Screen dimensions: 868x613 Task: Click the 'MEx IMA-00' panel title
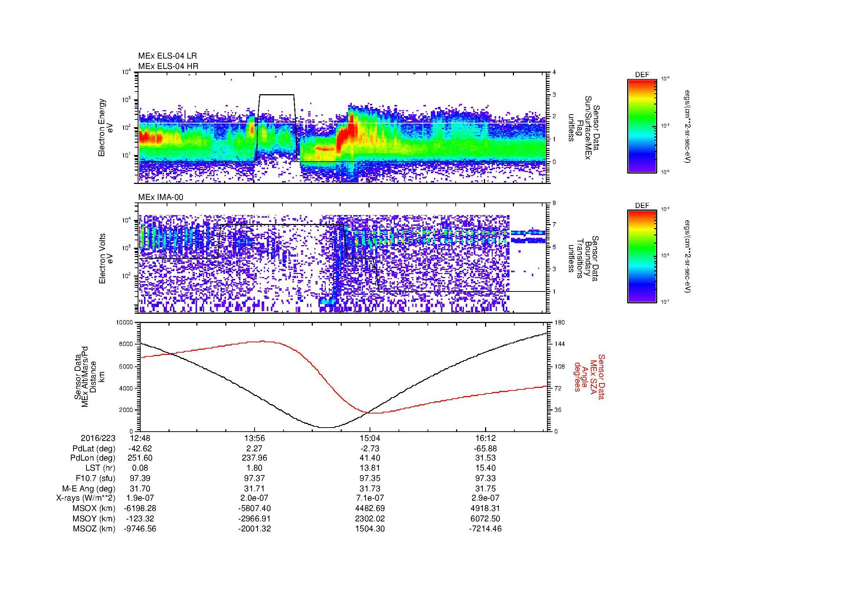click(161, 197)
